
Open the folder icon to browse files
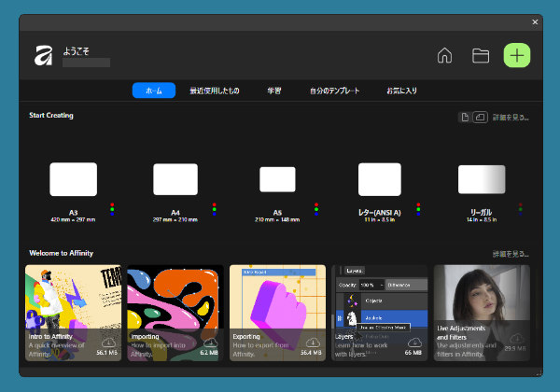point(481,56)
